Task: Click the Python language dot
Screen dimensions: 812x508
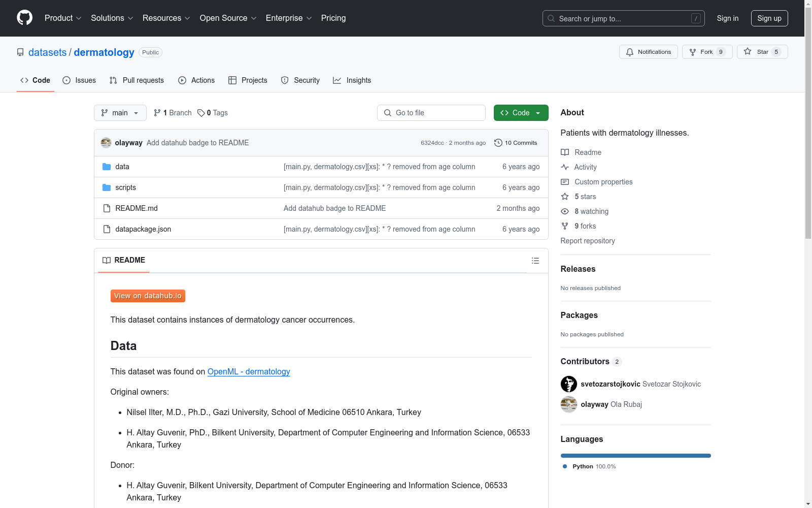Action: (x=565, y=466)
